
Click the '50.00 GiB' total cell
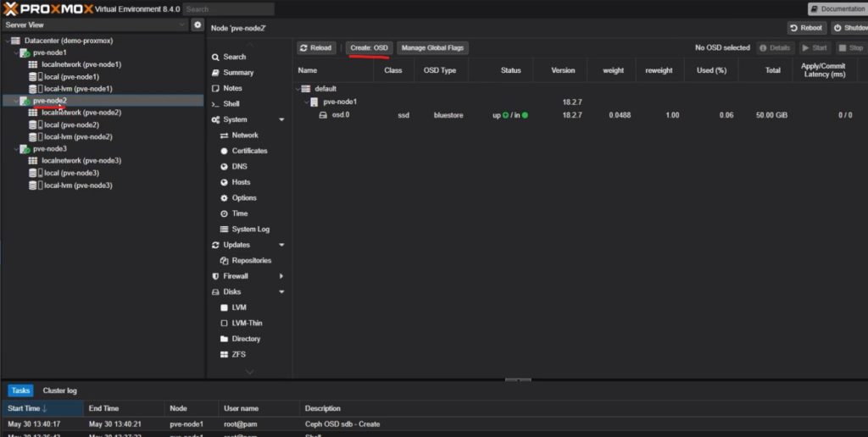tap(771, 115)
